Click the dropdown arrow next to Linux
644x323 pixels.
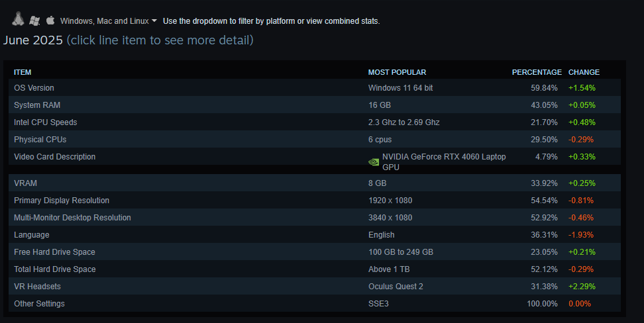(x=154, y=21)
